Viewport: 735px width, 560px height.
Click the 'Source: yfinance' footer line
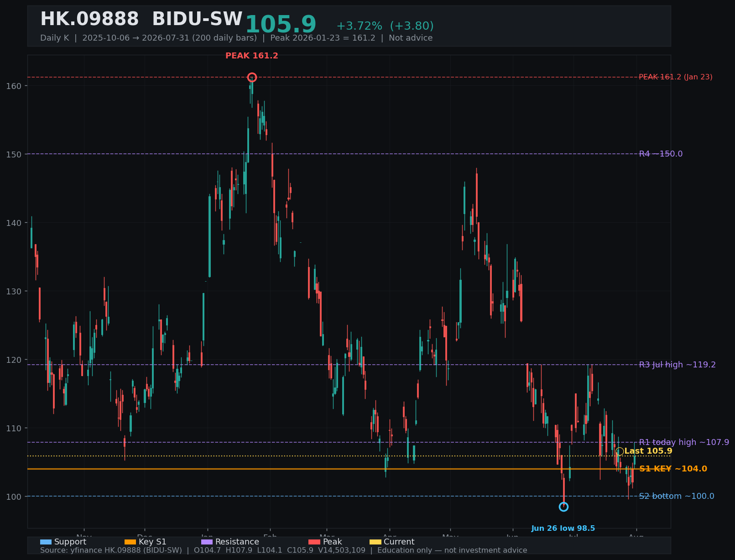tap(284, 550)
